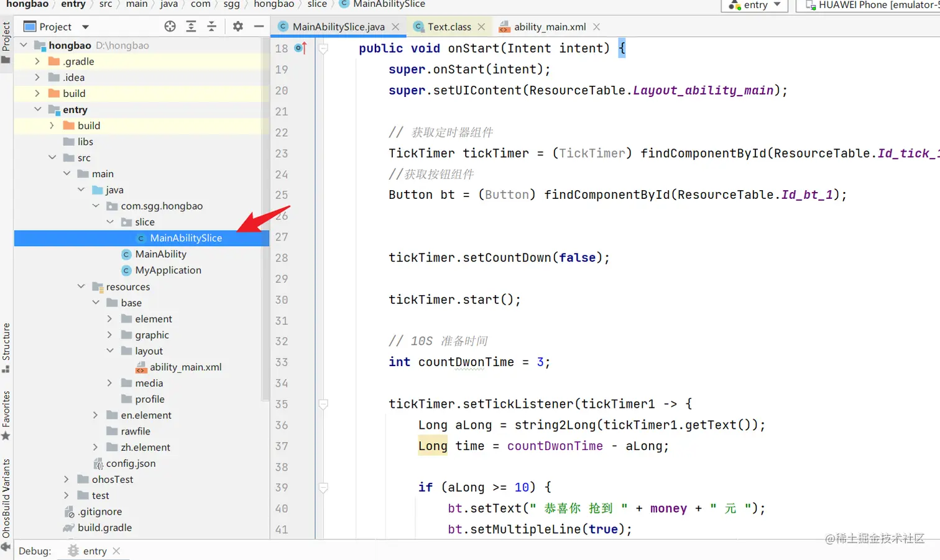Select build.gradle file in tree
940x560 pixels.
(98, 528)
